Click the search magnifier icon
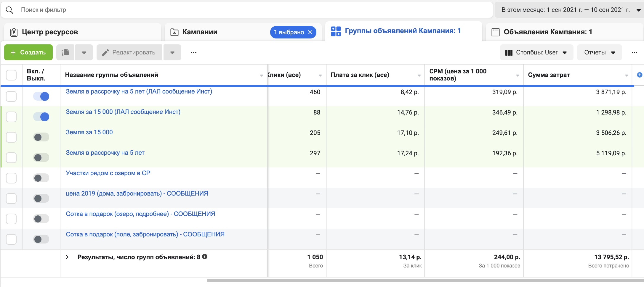The height and width of the screenshot is (287, 644). 9,10
